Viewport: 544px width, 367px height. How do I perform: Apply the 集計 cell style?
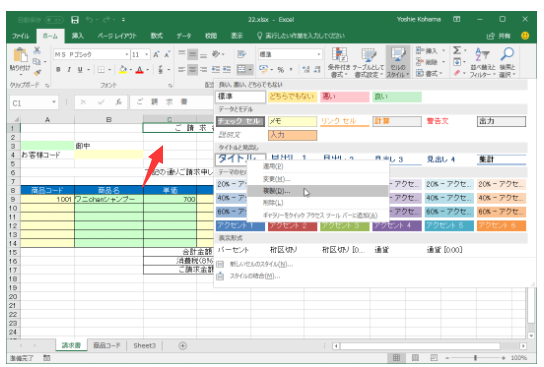click(501, 159)
